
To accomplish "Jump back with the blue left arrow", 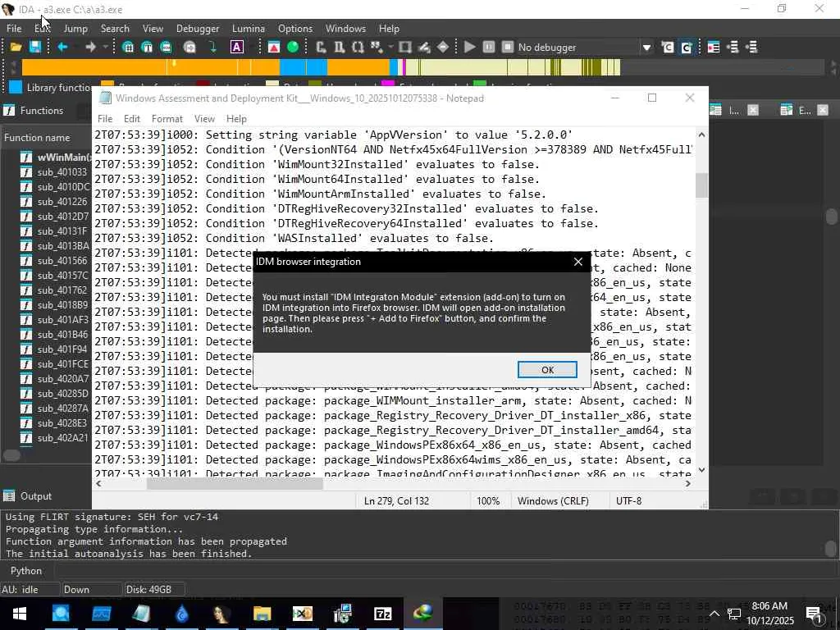I will click(x=62, y=47).
